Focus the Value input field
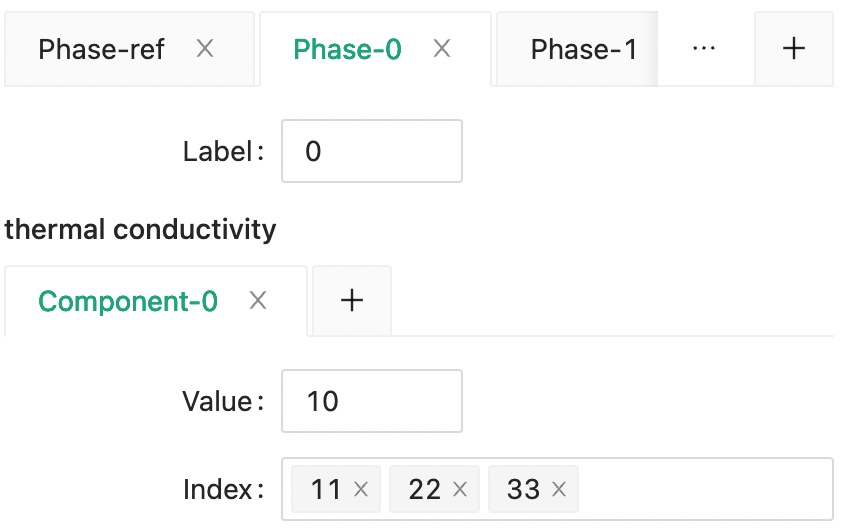844x532 pixels. click(371, 401)
